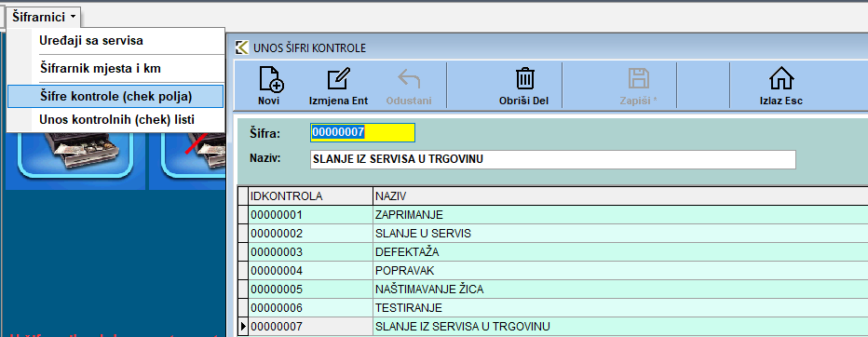Select Uređaji sa servisa menu entry
Image resolution: width=868 pixels, height=337 pixels.
115,40
